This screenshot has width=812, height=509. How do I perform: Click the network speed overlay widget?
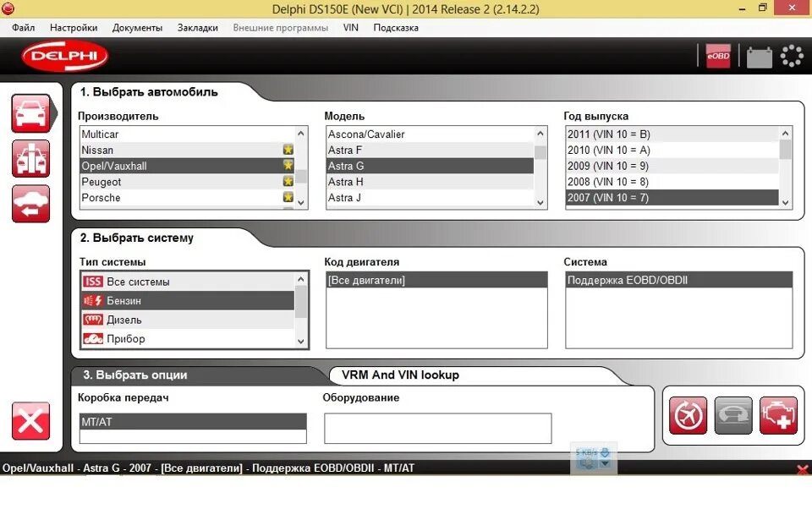pyautogui.click(x=594, y=457)
